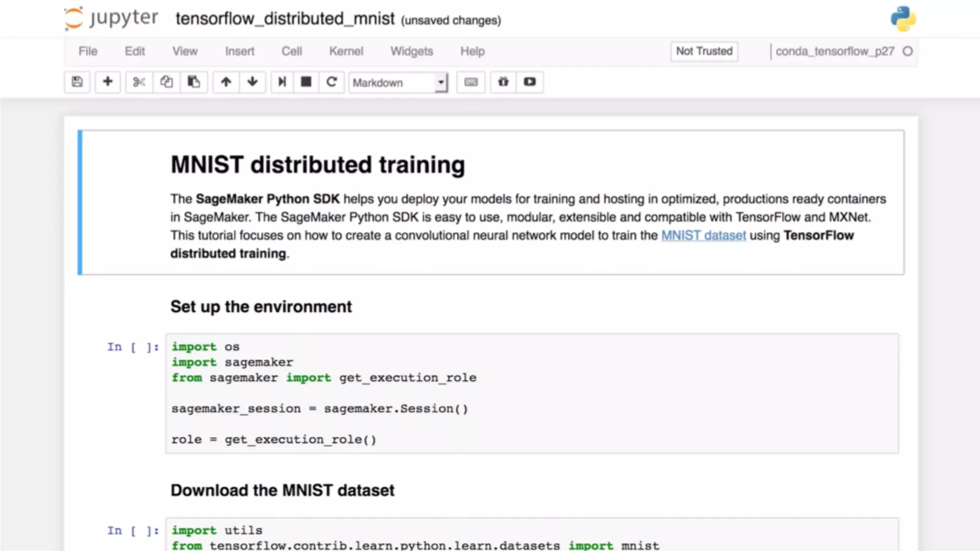This screenshot has height=551, width=980.
Task: Interrupt the kernel with stop icon
Action: pyautogui.click(x=306, y=82)
